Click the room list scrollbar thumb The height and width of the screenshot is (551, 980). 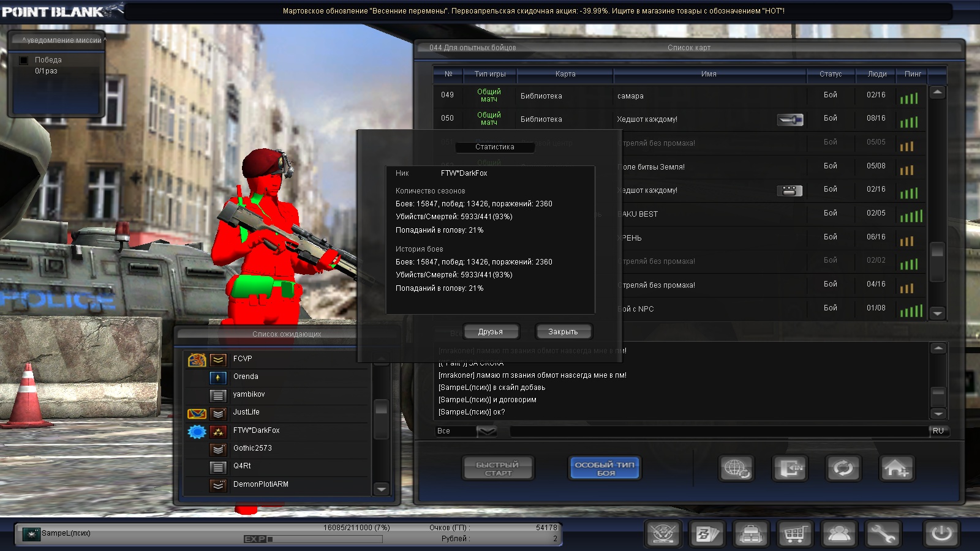click(x=937, y=251)
